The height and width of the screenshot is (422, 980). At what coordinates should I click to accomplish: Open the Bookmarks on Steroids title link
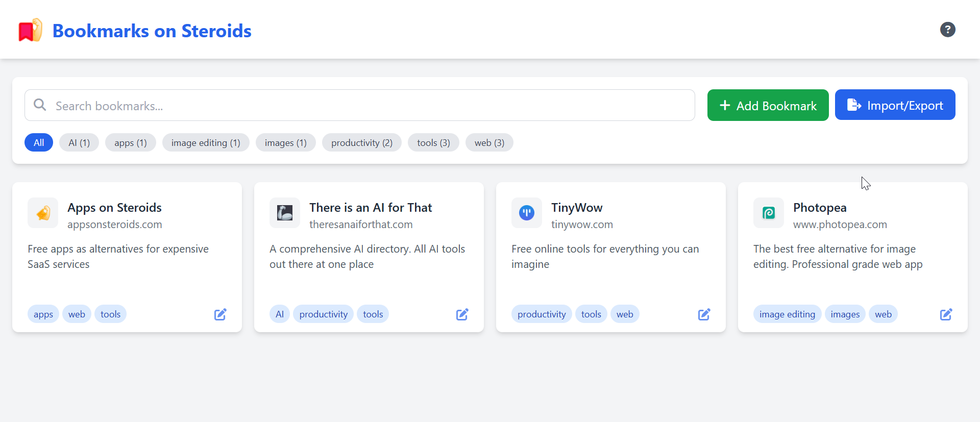(x=152, y=31)
